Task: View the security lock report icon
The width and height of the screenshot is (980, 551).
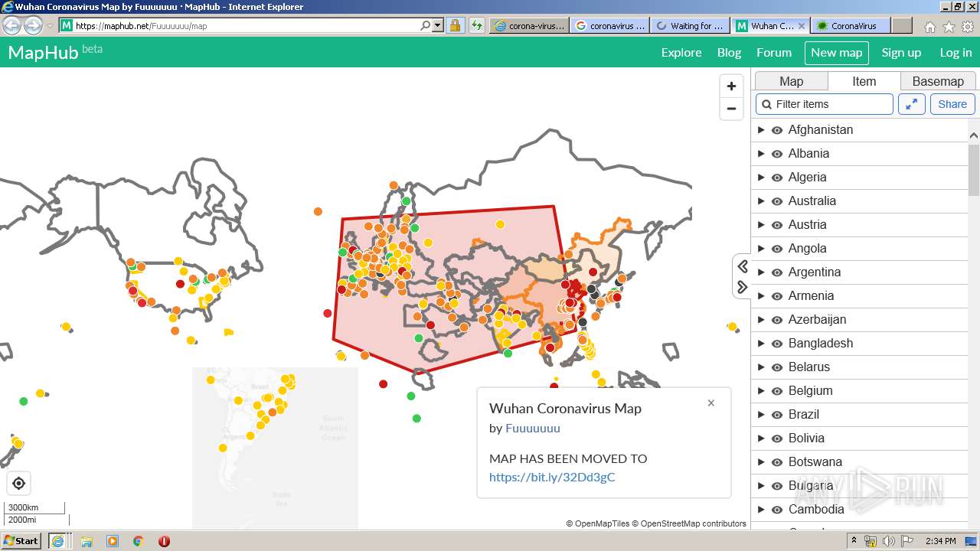Action: [x=455, y=25]
